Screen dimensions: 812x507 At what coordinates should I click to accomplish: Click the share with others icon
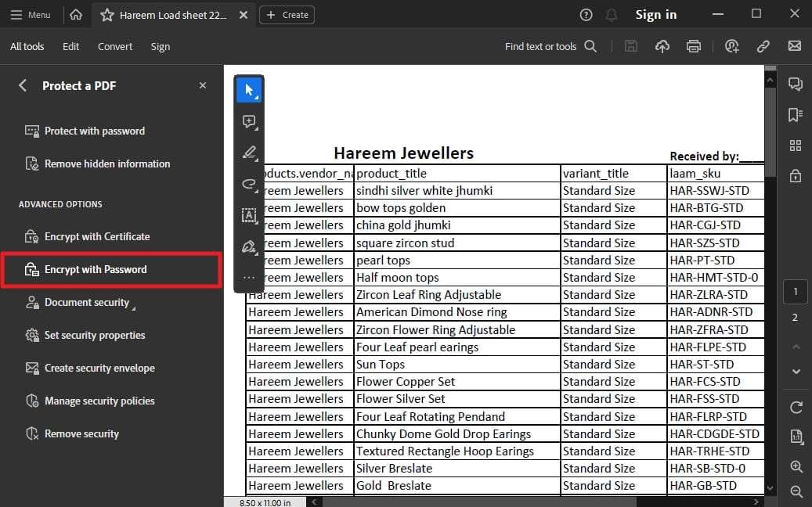pyautogui.click(x=731, y=47)
